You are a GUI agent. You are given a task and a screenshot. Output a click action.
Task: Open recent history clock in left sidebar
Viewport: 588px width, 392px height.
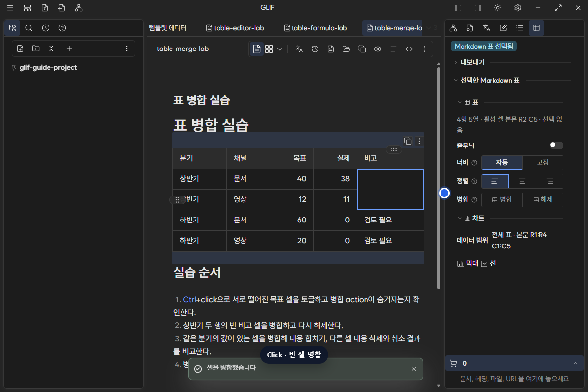coord(46,28)
